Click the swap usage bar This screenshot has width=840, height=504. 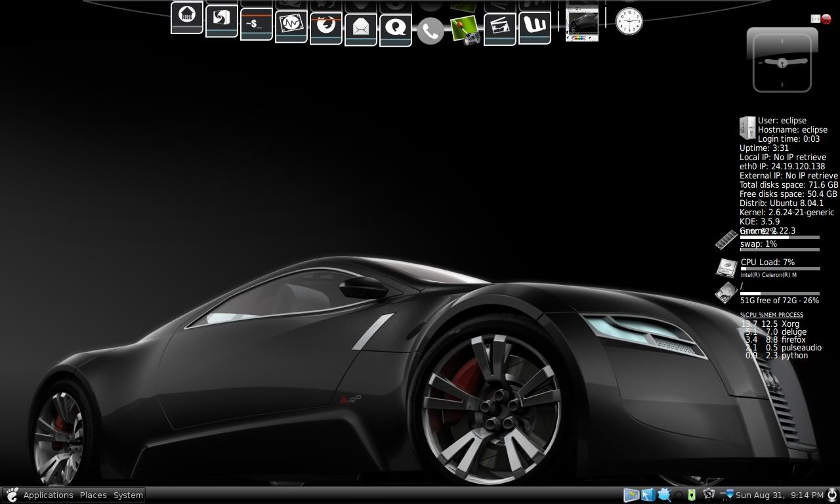click(x=780, y=250)
